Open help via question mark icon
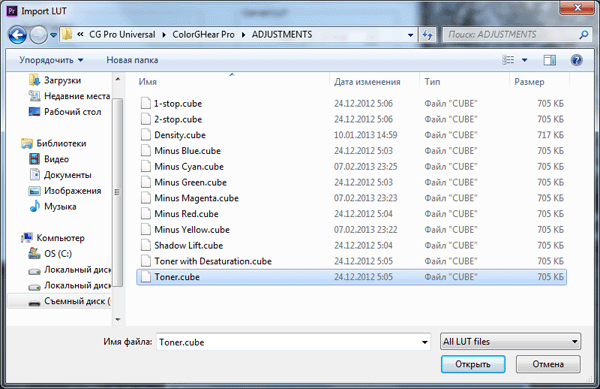Viewport: 600px width, 389px height. coord(576,60)
